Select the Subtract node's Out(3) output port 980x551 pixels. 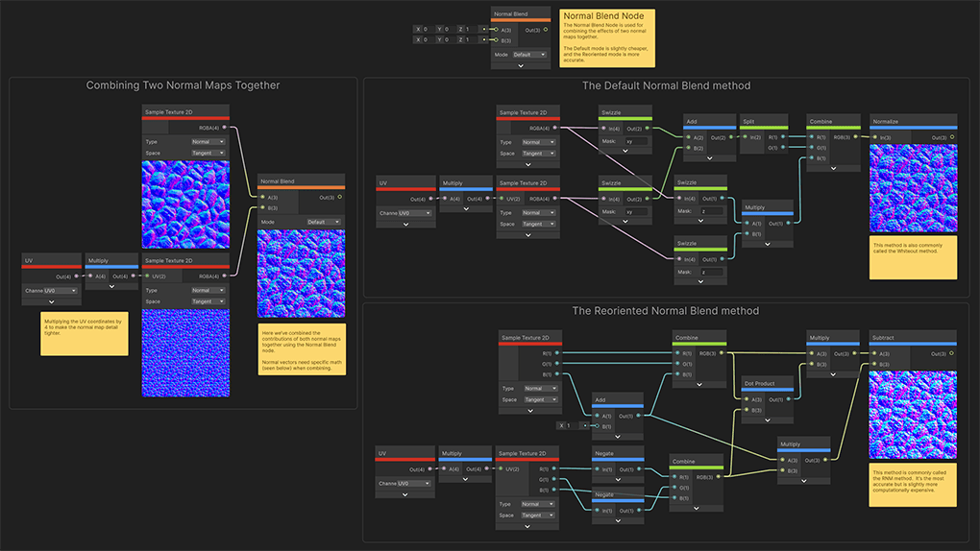click(x=952, y=353)
